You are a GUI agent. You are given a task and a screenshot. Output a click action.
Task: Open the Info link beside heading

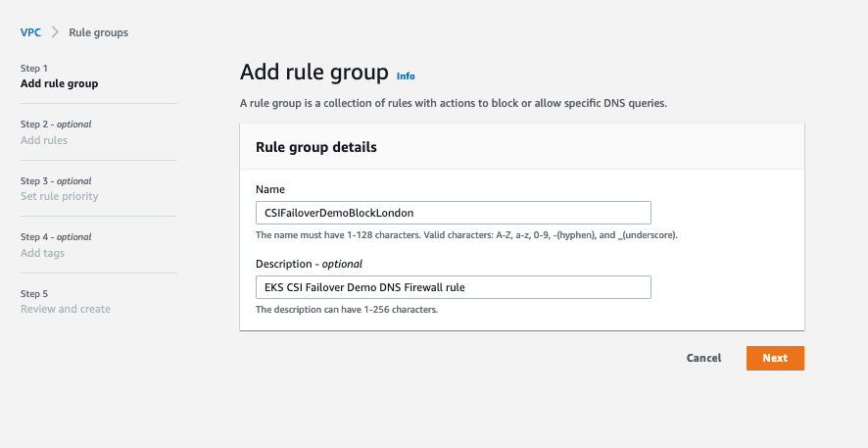pos(406,75)
